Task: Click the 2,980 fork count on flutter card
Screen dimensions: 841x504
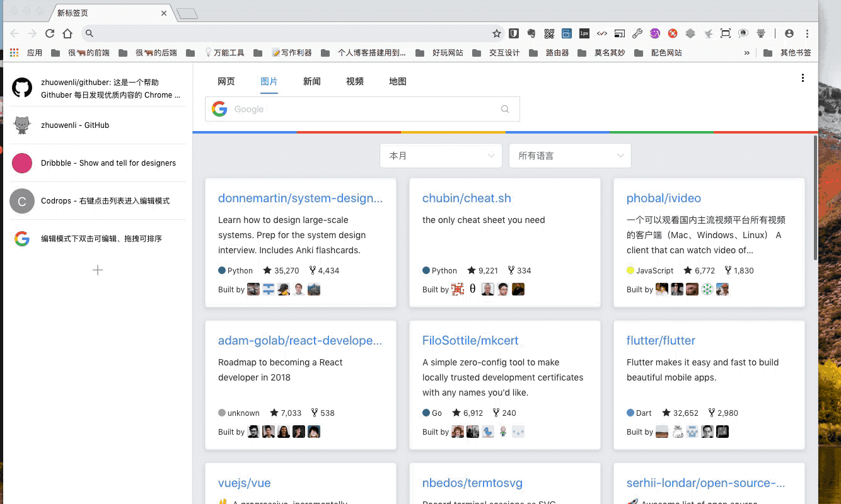Action: (x=723, y=413)
